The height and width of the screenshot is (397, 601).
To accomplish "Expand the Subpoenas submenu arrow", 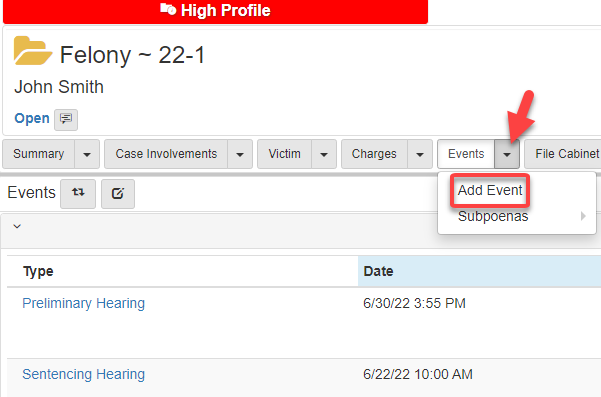I will 583,216.
